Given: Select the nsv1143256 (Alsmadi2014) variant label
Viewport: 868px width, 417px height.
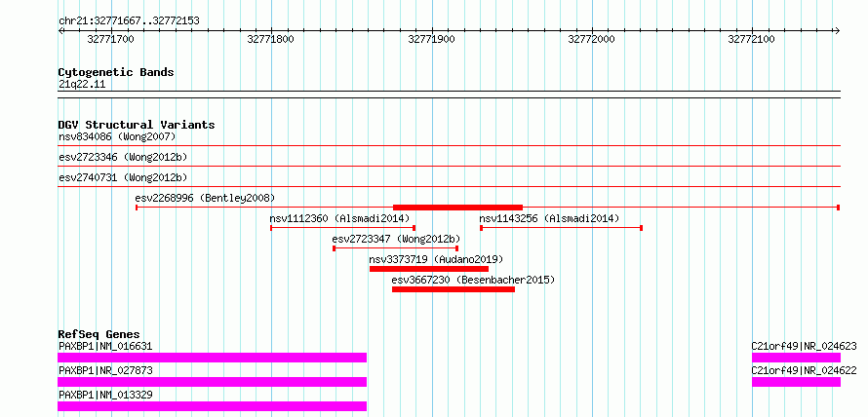Looking at the screenshot, I should coord(549,218).
